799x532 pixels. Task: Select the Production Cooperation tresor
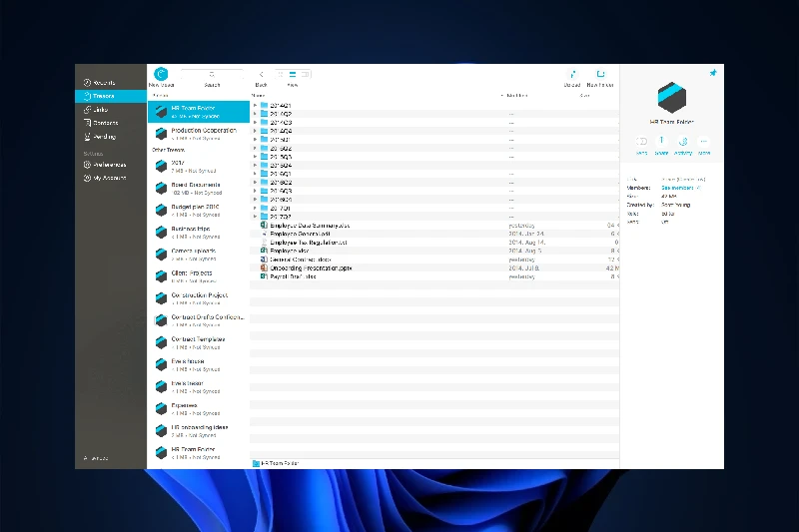[203, 131]
